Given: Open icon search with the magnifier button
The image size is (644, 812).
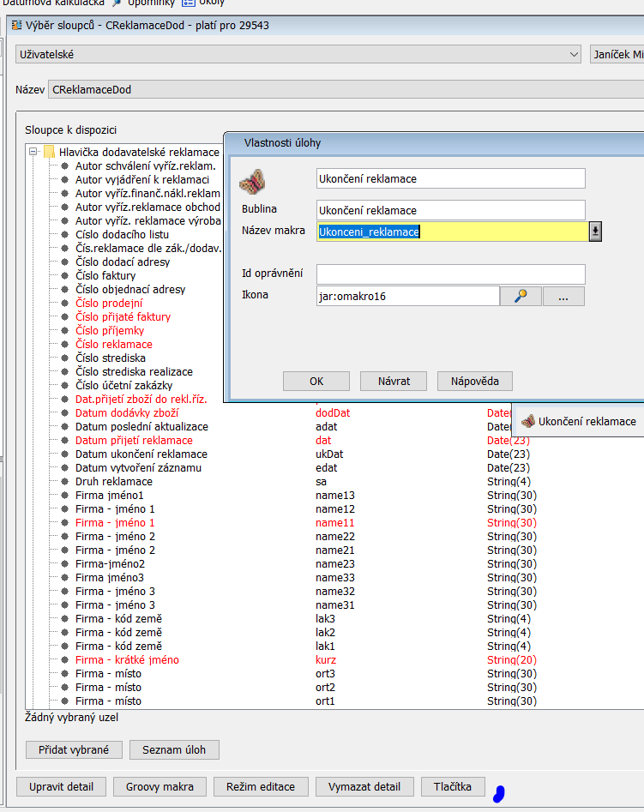Looking at the screenshot, I should 521,296.
